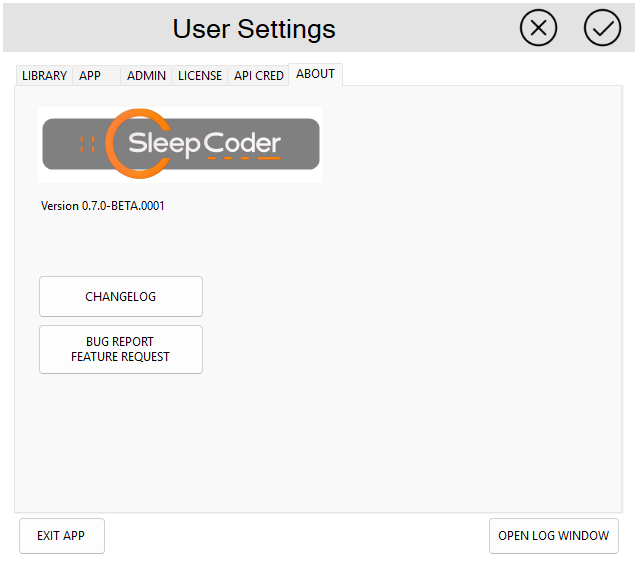The image size is (639, 574).
Task: Select the ADMIN tab
Action: pos(146,75)
